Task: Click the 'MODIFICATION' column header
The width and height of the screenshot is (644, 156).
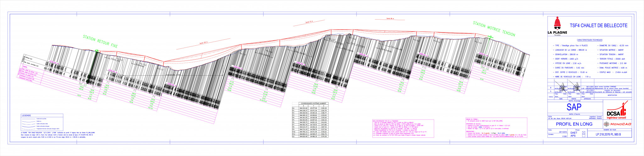Action: pos(613,95)
